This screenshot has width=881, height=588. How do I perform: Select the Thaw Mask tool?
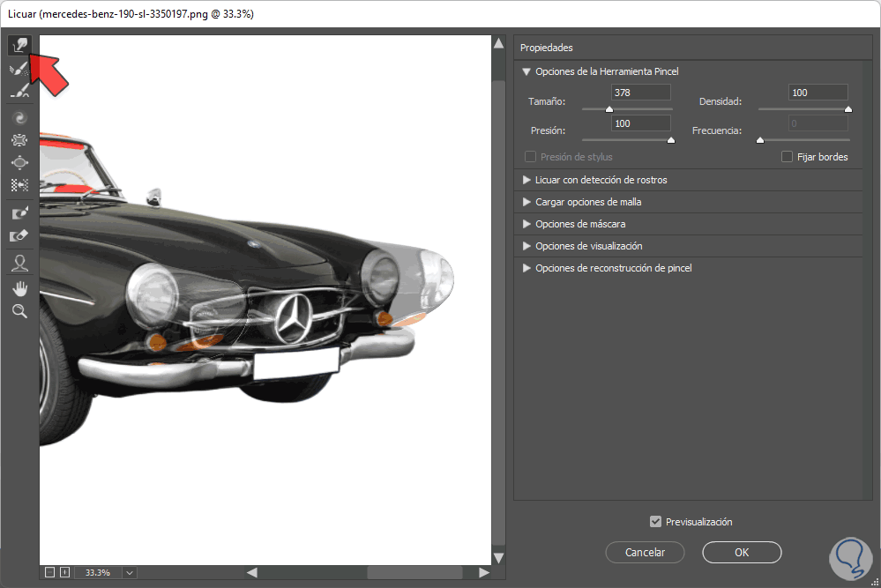click(x=19, y=236)
